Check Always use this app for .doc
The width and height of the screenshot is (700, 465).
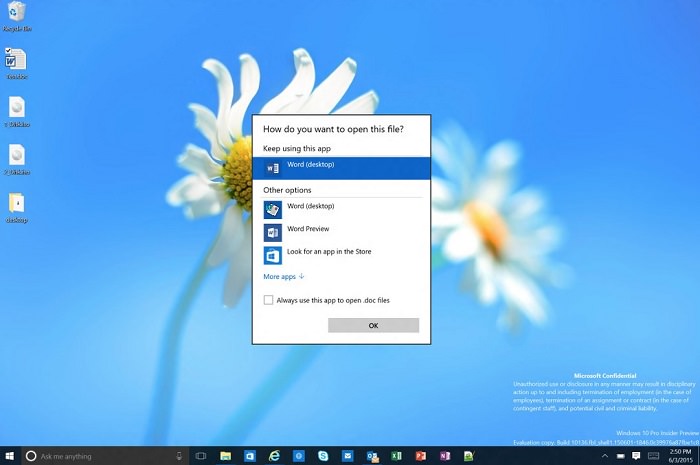268,299
